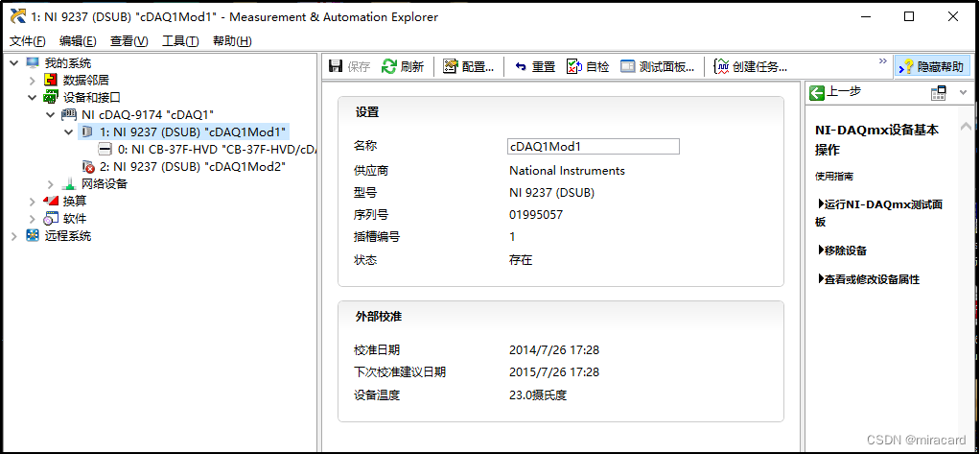Expand the 网络设备 tree node
The width and height of the screenshot is (980, 454).
click(x=51, y=184)
